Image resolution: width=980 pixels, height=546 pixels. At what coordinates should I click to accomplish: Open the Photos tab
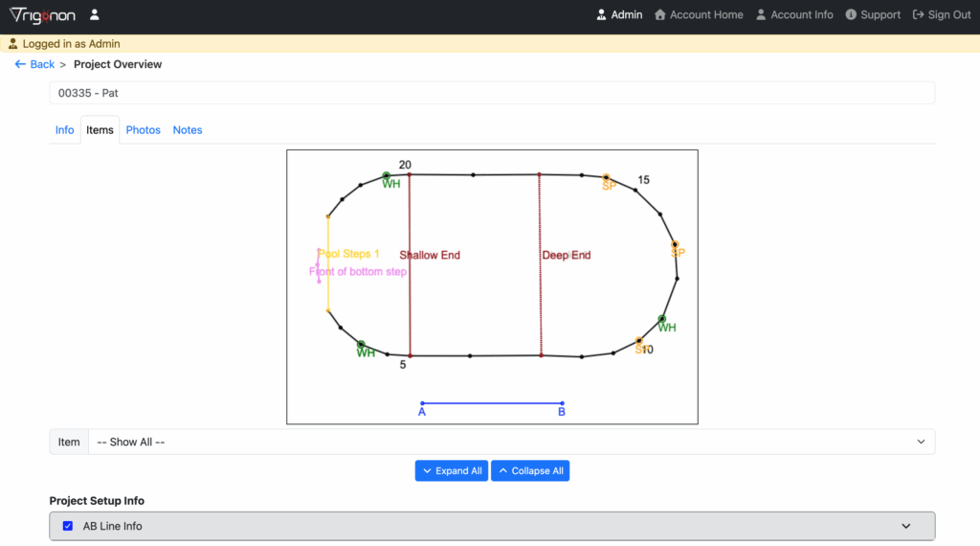(143, 130)
